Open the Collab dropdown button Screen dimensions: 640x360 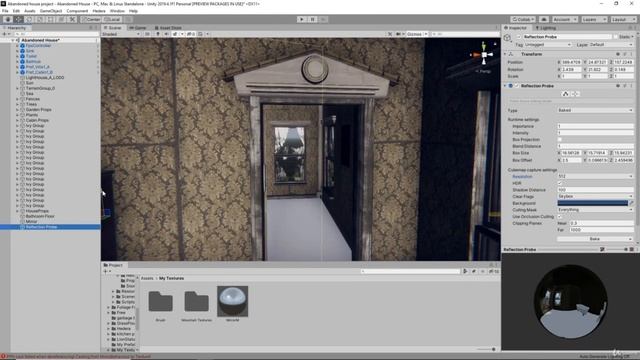pos(523,19)
